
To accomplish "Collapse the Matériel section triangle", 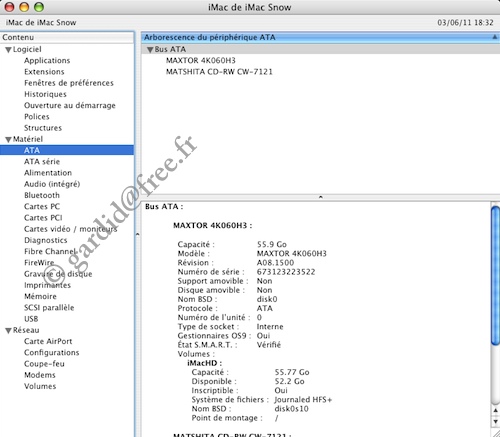I will pyautogui.click(x=9, y=140).
